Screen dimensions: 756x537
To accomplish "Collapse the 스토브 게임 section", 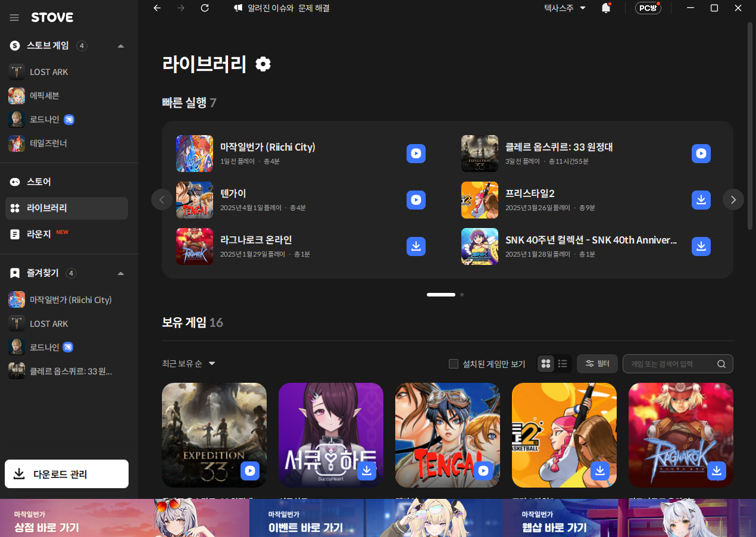I will (121, 46).
